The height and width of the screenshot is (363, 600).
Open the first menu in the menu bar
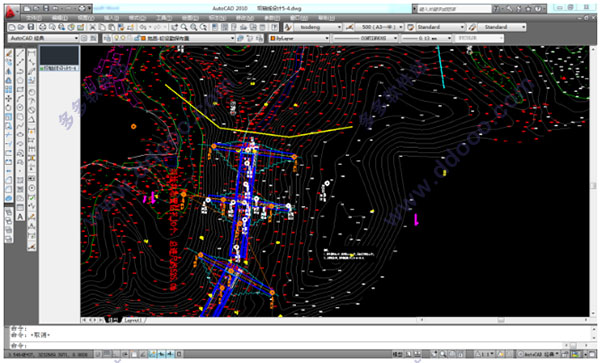(x=34, y=18)
